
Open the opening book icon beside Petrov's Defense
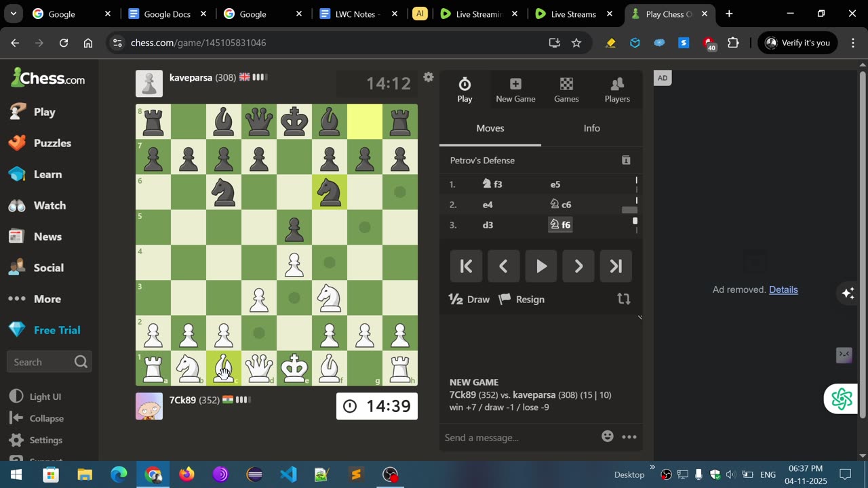click(626, 161)
